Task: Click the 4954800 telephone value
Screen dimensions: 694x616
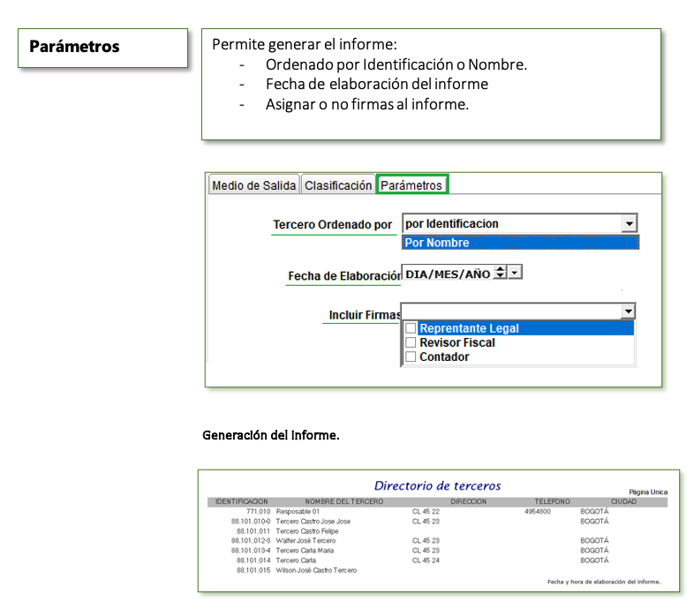Action: pyautogui.click(x=538, y=512)
